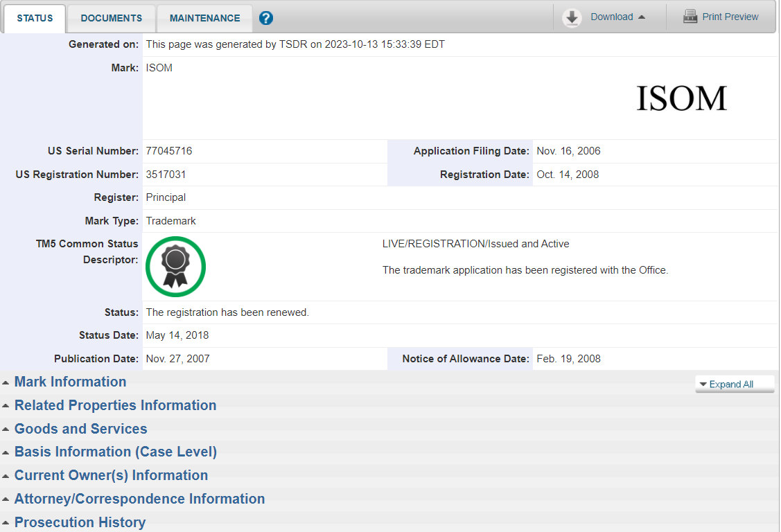
Task: Click the registration number 3517031
Action: (x=166, y=174)
